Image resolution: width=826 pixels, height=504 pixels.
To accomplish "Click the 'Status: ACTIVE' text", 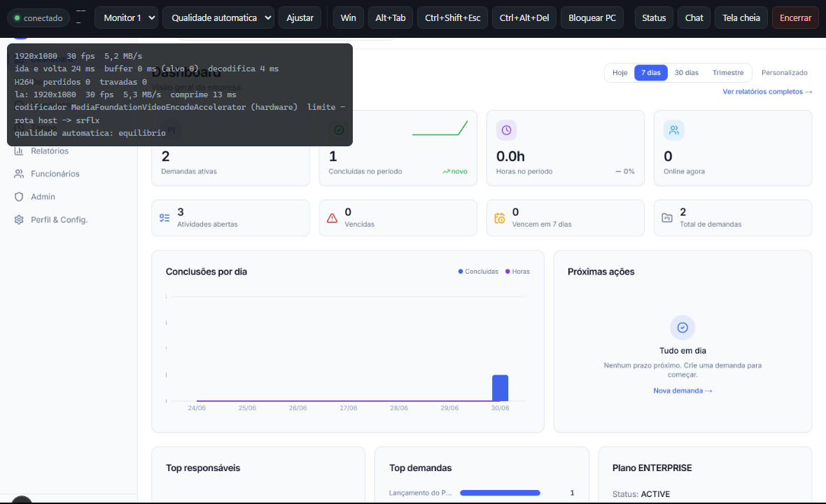I will [x=641, y=494].
